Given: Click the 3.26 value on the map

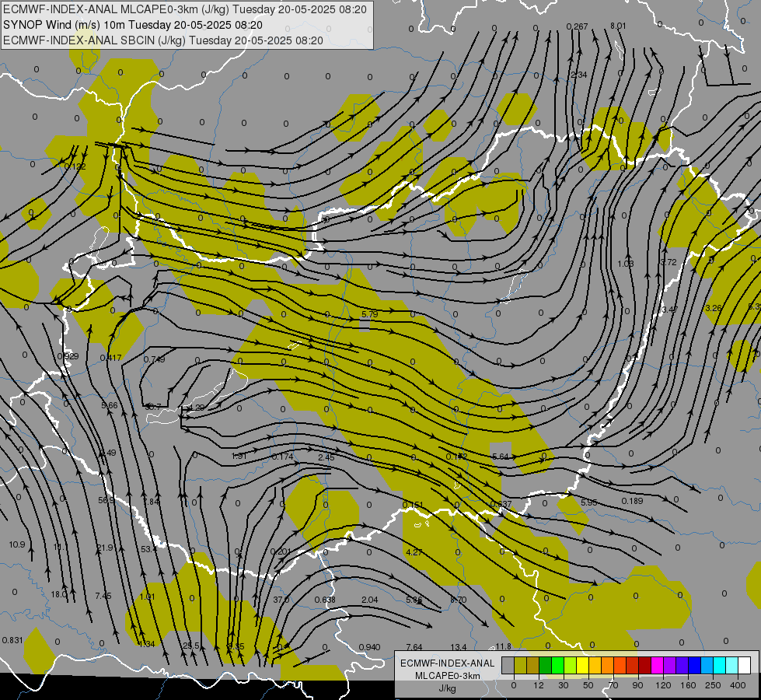Looking at the screenshot, I should pyautogui.click(x=714, y=308).
